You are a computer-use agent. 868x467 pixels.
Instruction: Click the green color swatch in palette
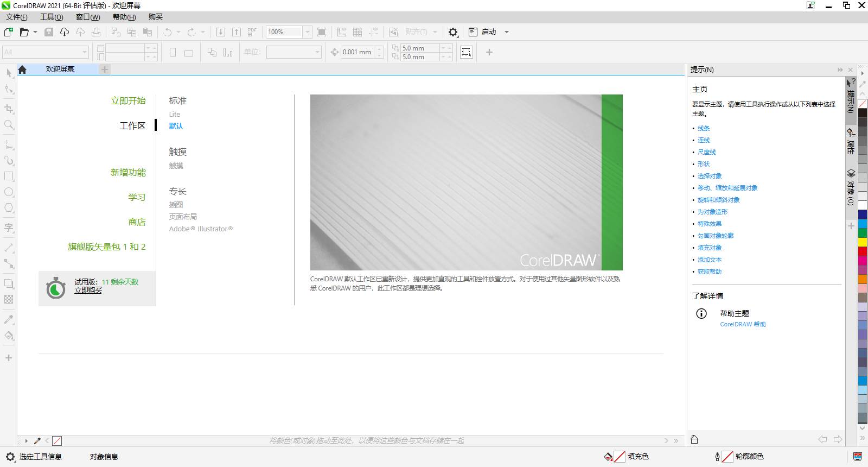863,233
